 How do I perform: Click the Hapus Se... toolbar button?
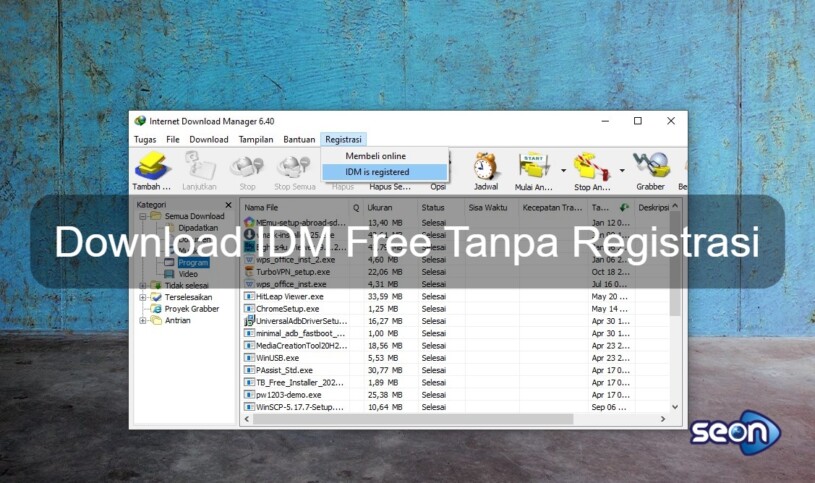click(x=390, y=187)
